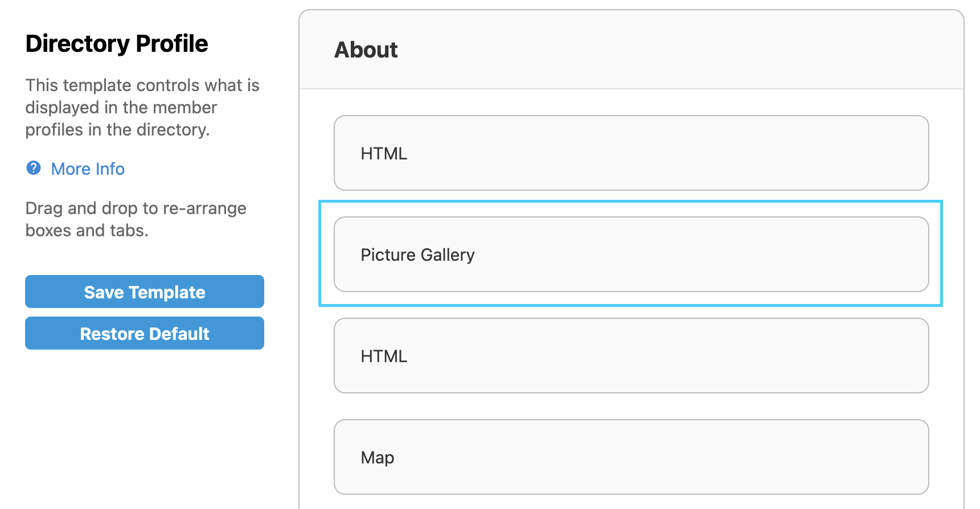Click the "HTML" label just above Map
980x509 pixels.
(384, 356)
